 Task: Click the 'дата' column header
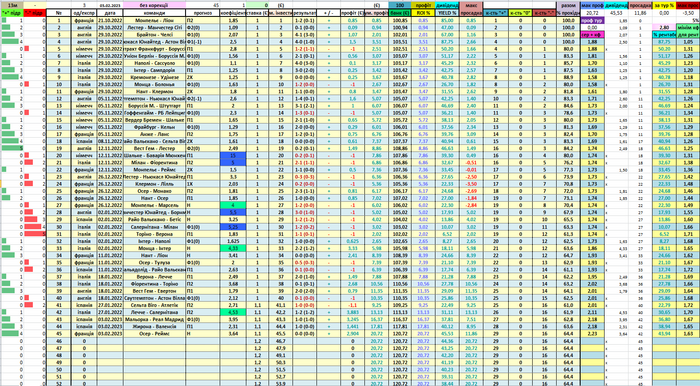coord(110,13)
